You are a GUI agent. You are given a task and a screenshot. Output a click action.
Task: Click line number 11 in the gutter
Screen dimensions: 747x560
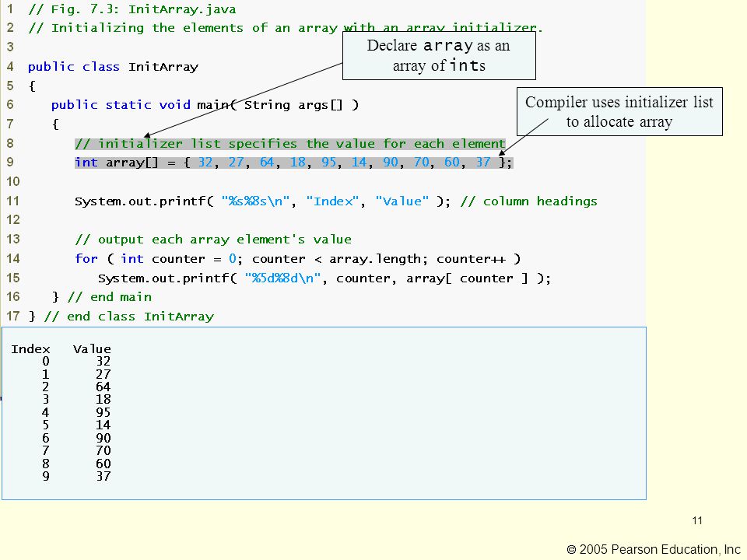pyautogui.click(x=13, y=201)
